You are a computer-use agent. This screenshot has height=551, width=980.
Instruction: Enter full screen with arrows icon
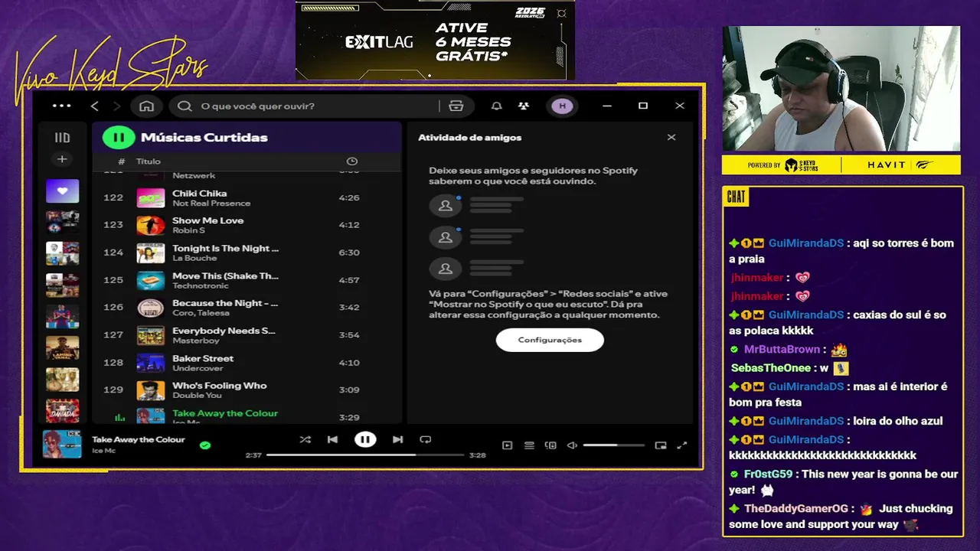tap(682, 445)
